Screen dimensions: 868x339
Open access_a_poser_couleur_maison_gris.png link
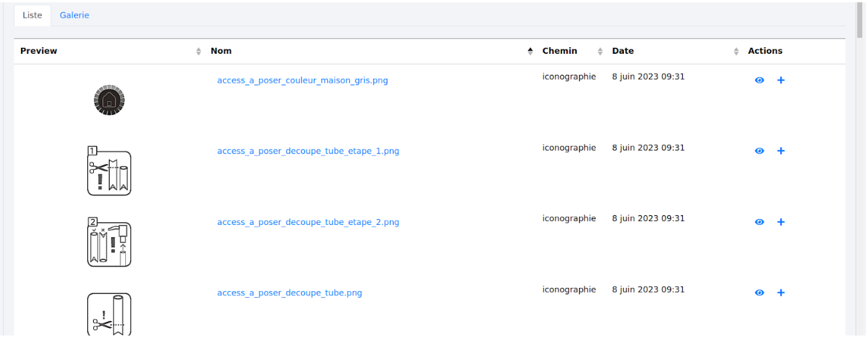pyautogui.click(x=302, y=81)
